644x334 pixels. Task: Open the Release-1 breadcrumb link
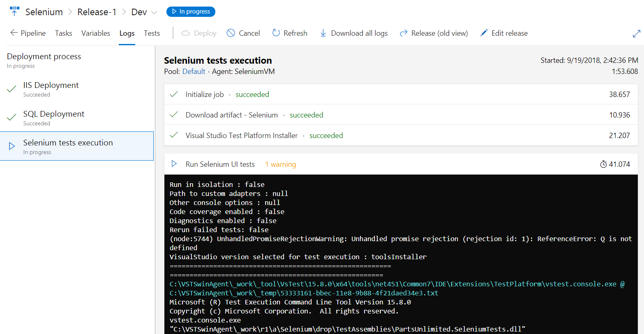(x=97, y=12)
